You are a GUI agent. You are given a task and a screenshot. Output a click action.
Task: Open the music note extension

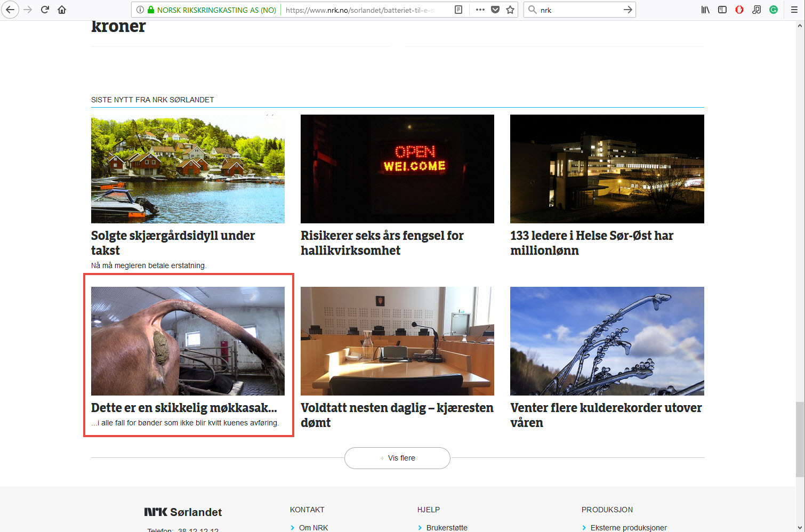click(x=756, y=10)
